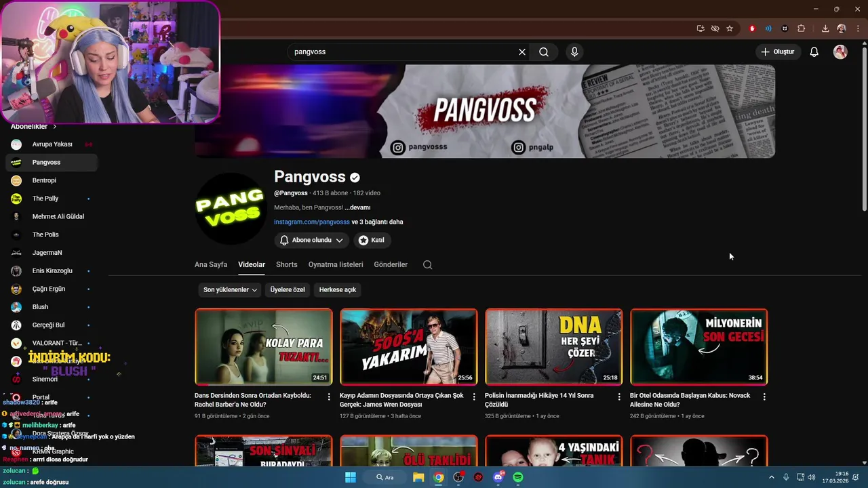Open the Abone olundu subscription dropdown
868x488 pixels.
coord(312,240)
